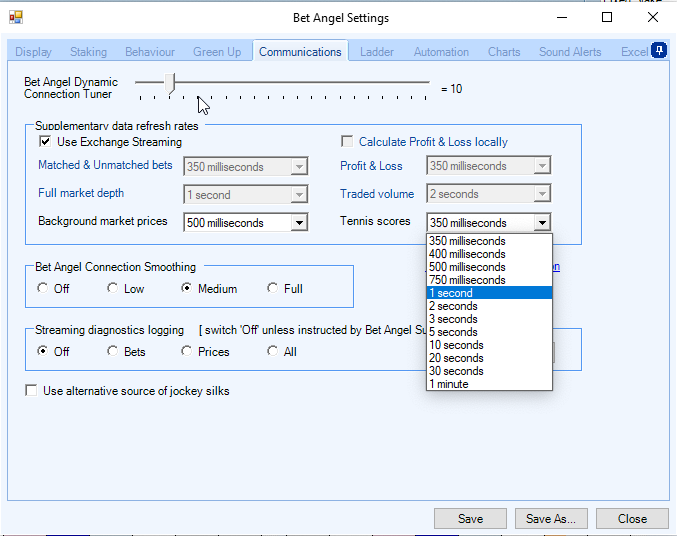Choose 400 milliseconds from the list
This screenshot has height=536, width=677.
(x=489, y=254)
